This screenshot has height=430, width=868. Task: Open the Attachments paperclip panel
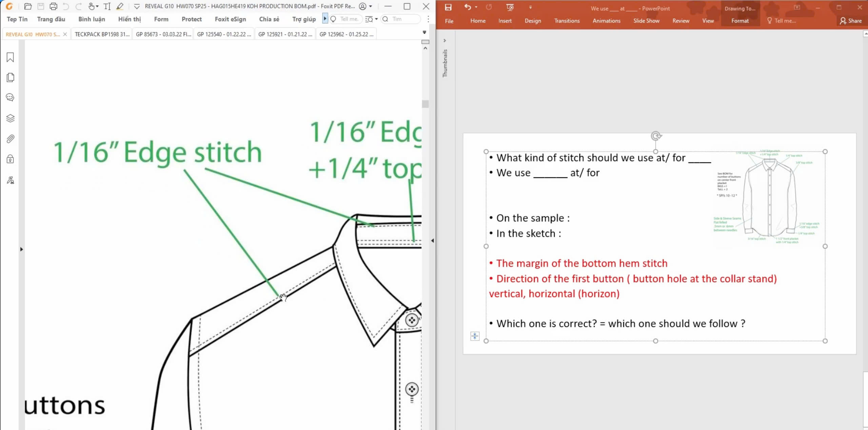click(10, 139)
